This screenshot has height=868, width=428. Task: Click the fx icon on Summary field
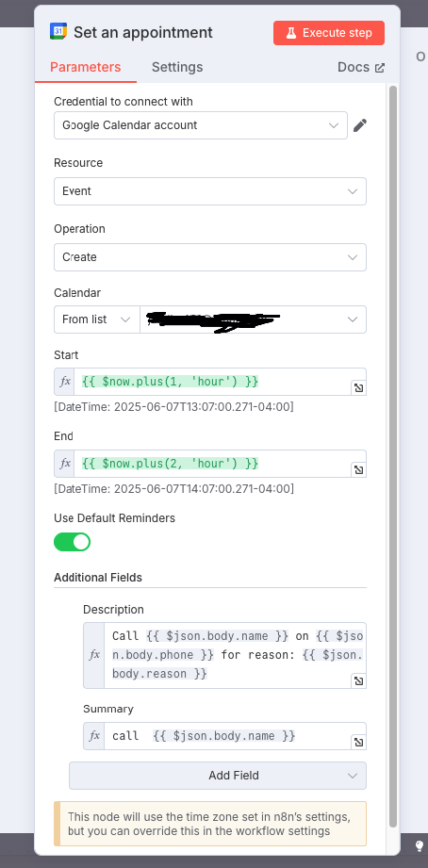pyautogui.click(x=94, y=736)
